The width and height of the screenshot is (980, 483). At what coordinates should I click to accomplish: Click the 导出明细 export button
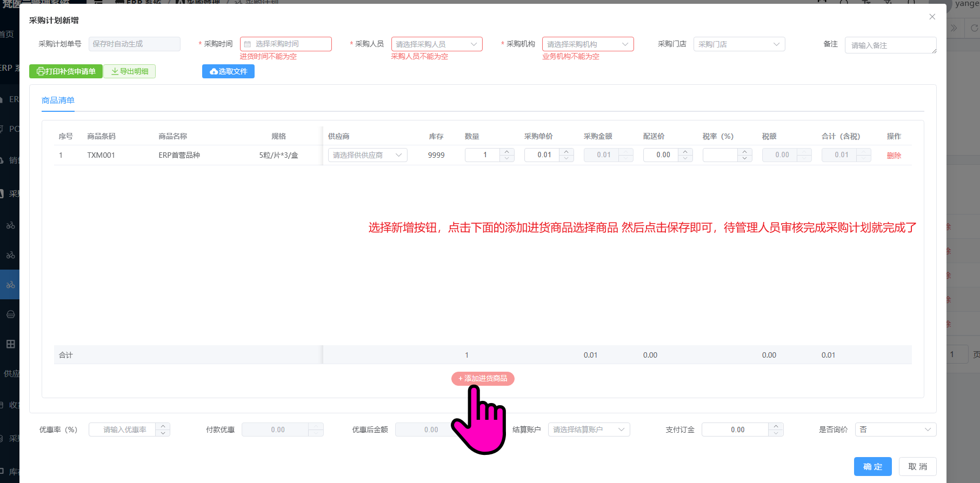pos(130,71)
